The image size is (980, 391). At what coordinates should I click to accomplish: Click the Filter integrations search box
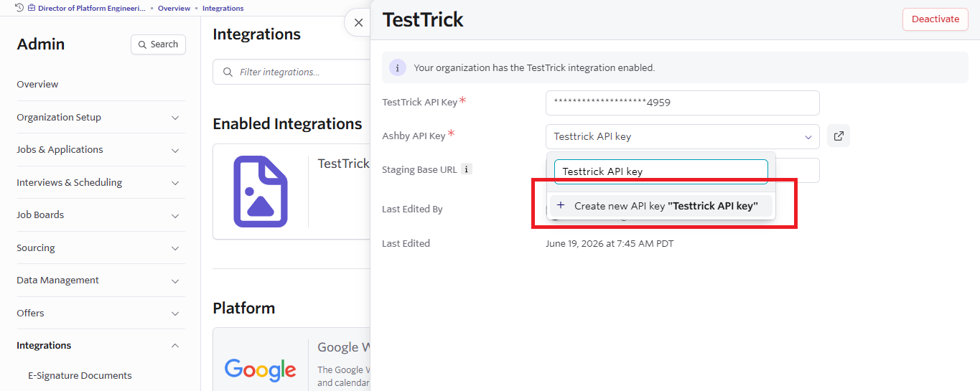291,72
